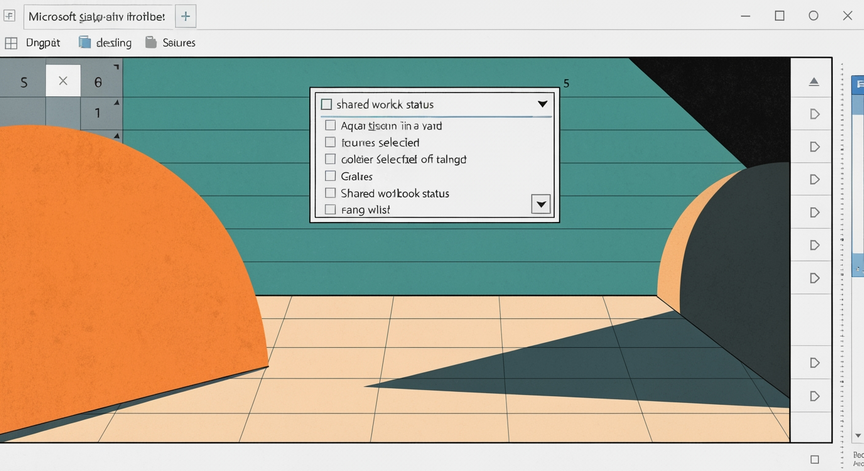This screenshot has width=864, height=471.
Task: Select the Microsoft title tab
Action: 97,17
